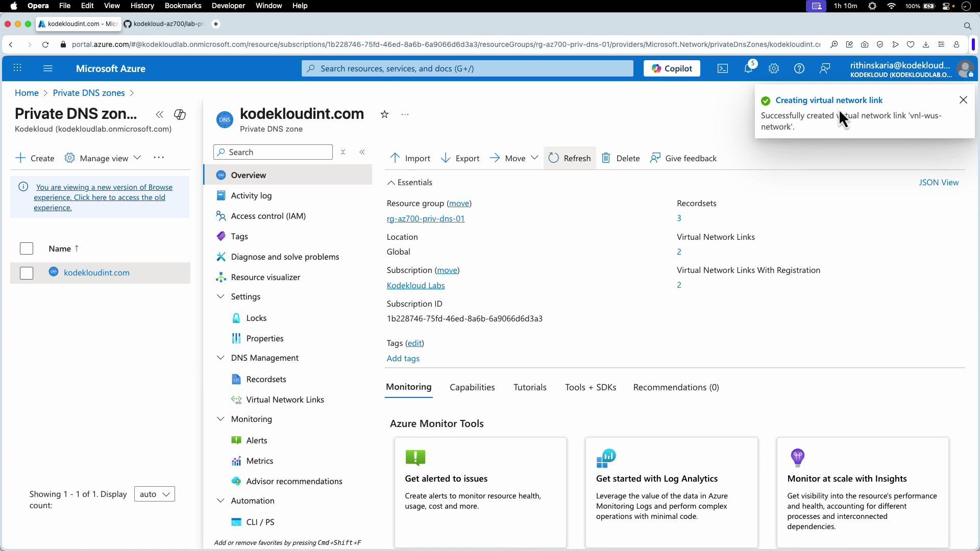
Task: Click Refresh in the command bar
Action: [x=570, y=158]
